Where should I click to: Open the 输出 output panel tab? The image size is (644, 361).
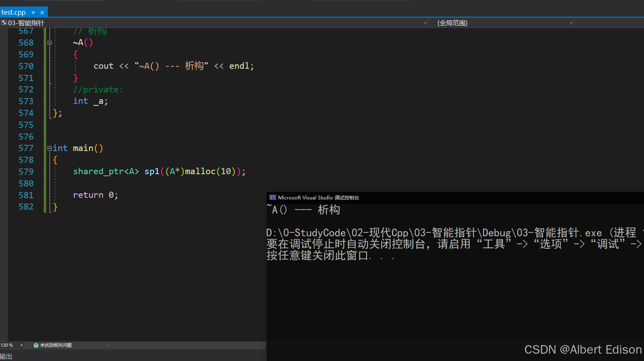coord(6,357)
